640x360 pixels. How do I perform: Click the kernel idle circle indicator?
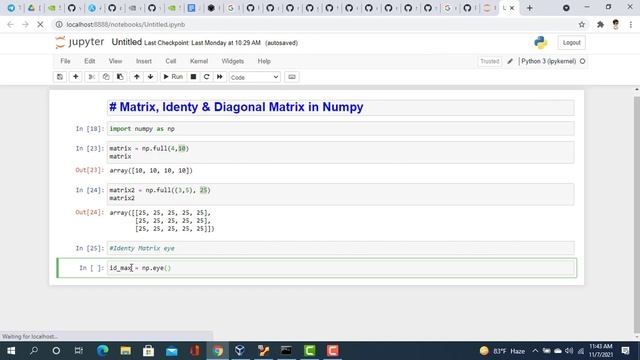(x=582, y=61)
